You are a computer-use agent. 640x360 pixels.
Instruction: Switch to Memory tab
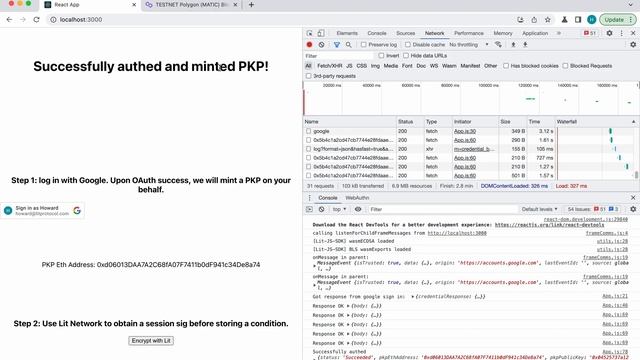(502, 33)
